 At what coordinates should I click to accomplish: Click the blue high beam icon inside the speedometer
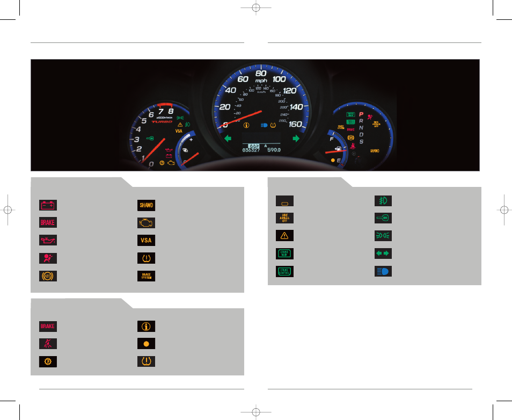pyautogui.click(x=264, y=125)
